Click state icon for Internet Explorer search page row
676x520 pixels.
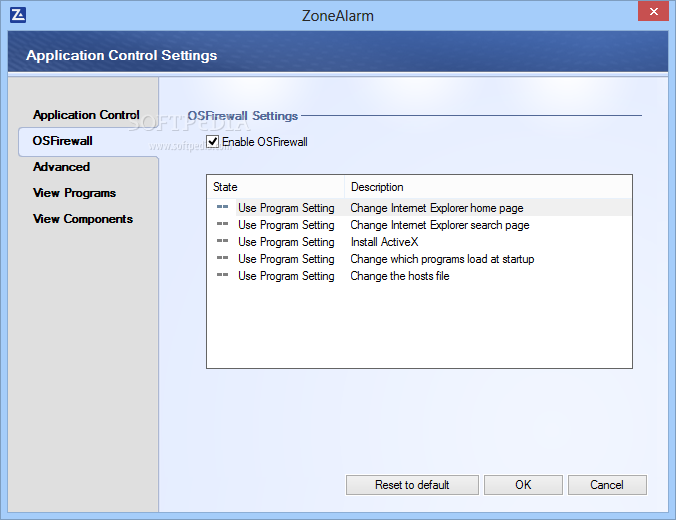click(222, 224)
